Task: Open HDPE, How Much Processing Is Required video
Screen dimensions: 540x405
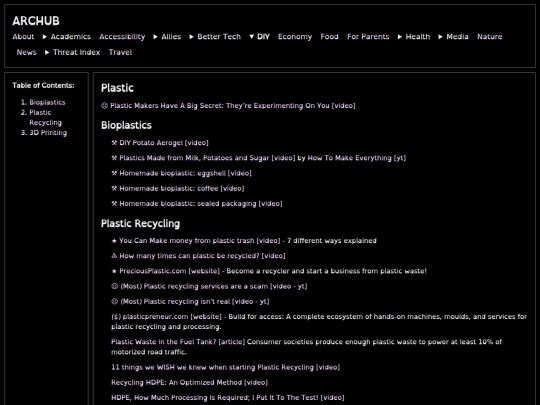Action: [228, 397]
